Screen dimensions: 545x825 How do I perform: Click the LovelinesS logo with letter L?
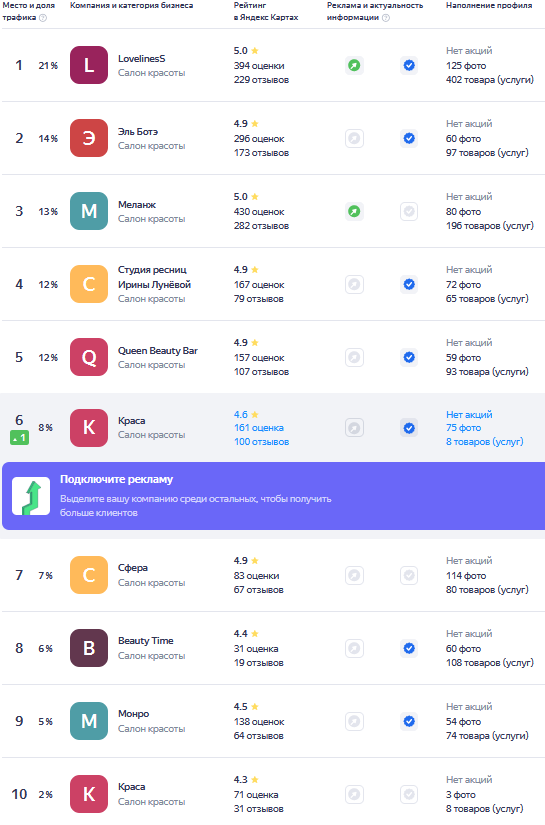(x=89, y=65)
